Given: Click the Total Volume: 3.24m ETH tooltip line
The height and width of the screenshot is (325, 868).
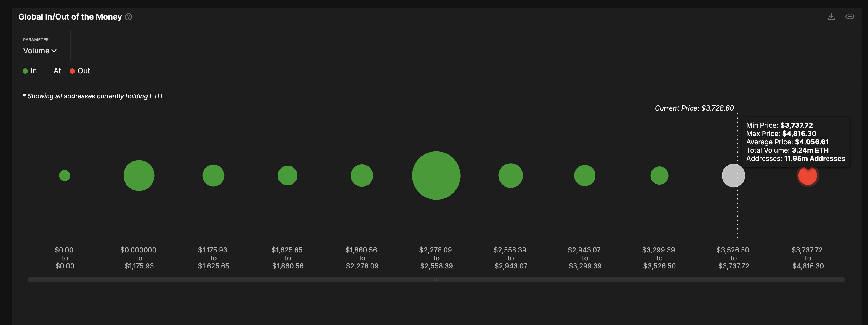Looking at the screenshot, I should click(x=787, y=150).
